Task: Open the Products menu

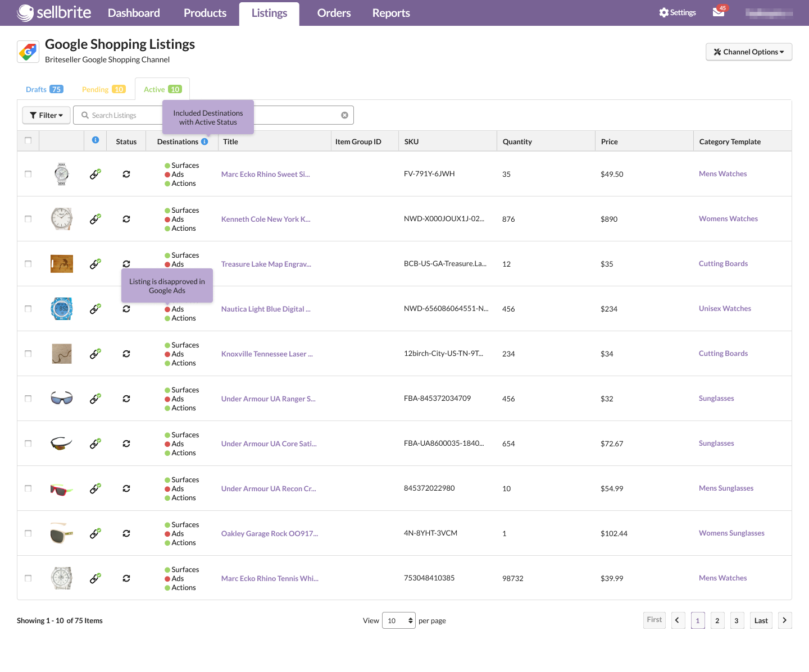Action: coord(205,13)
